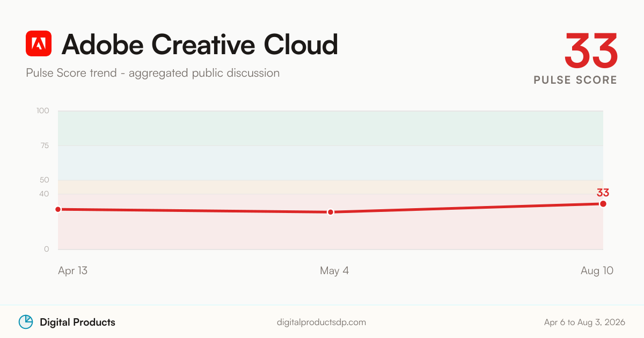This screenshot has height=338, width=644.
Task: Click the 40 y-axis label
Action: pos(44,194)
